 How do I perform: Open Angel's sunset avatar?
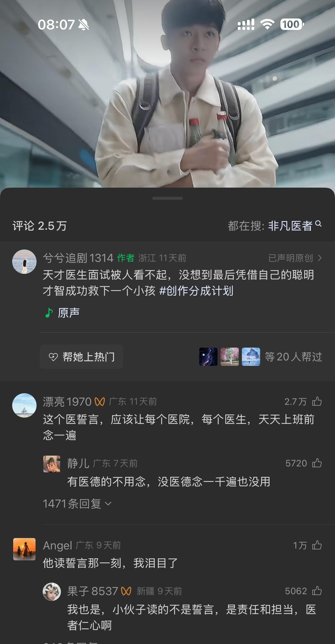24,549
